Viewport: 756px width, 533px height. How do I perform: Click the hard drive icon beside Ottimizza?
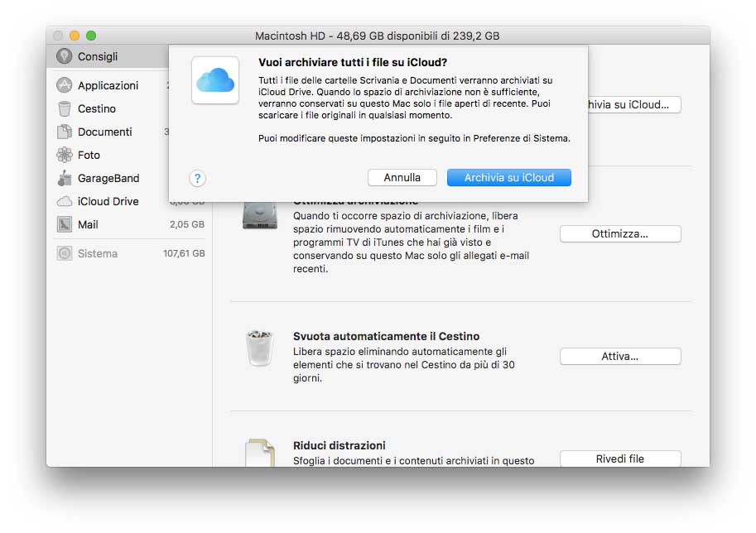coord(260,216)
